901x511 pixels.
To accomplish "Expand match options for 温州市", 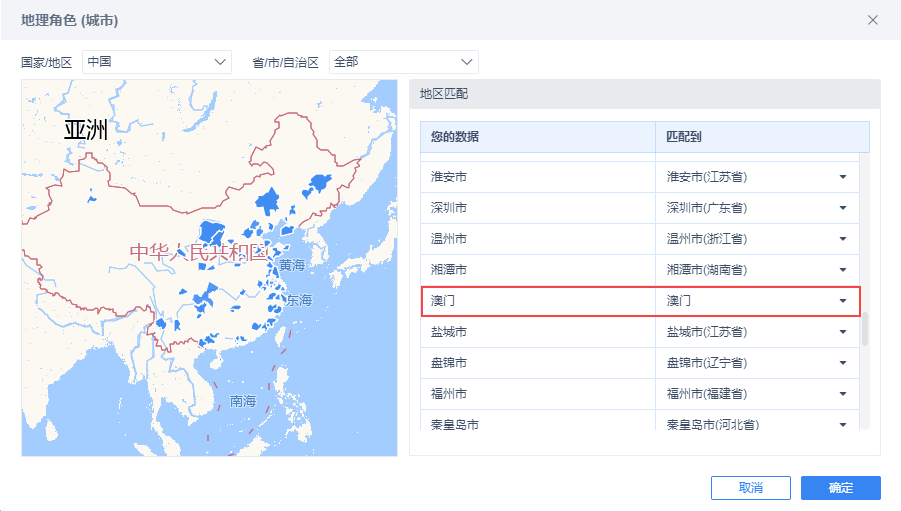I will coord(842,239).
